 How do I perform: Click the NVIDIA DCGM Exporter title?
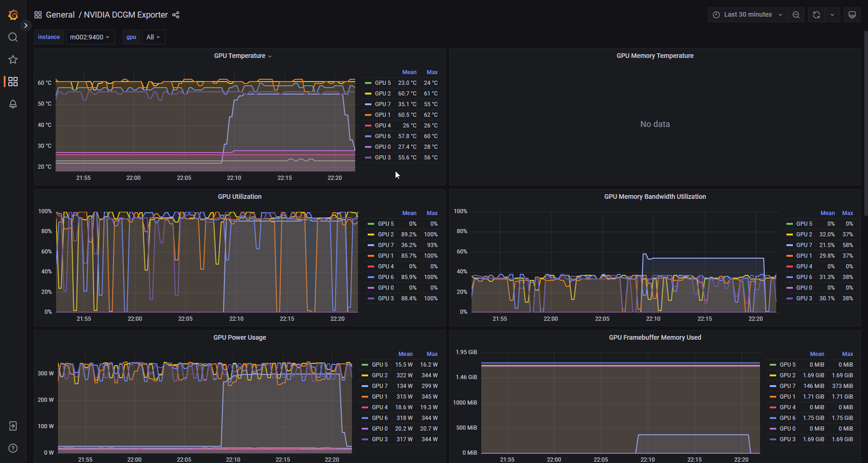pos(126,15)
